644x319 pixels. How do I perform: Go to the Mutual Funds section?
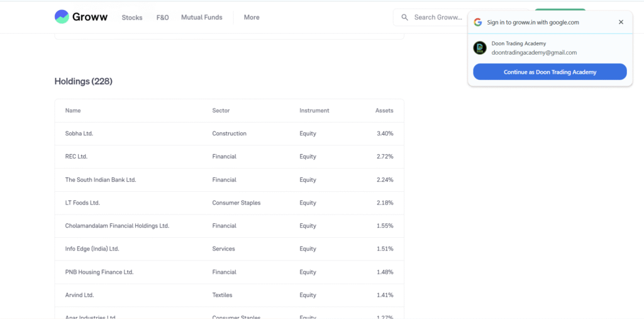point(201,18)
